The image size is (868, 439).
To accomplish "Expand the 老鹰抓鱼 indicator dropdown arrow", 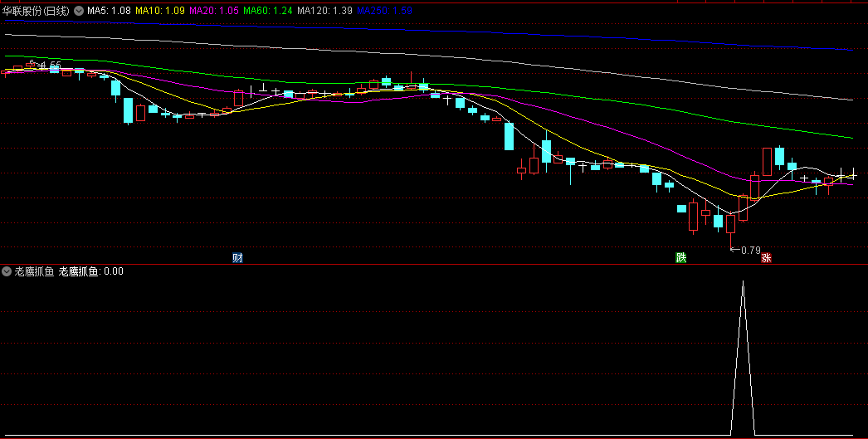I will 7,271.
